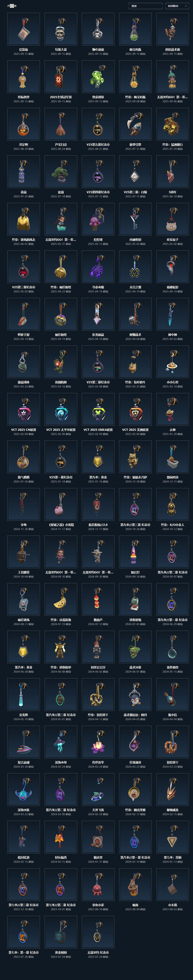Viewport: 193px width, 980px height.
Task: Select the VCT 2025 太平洋联赛 charm
Action: 61,409
